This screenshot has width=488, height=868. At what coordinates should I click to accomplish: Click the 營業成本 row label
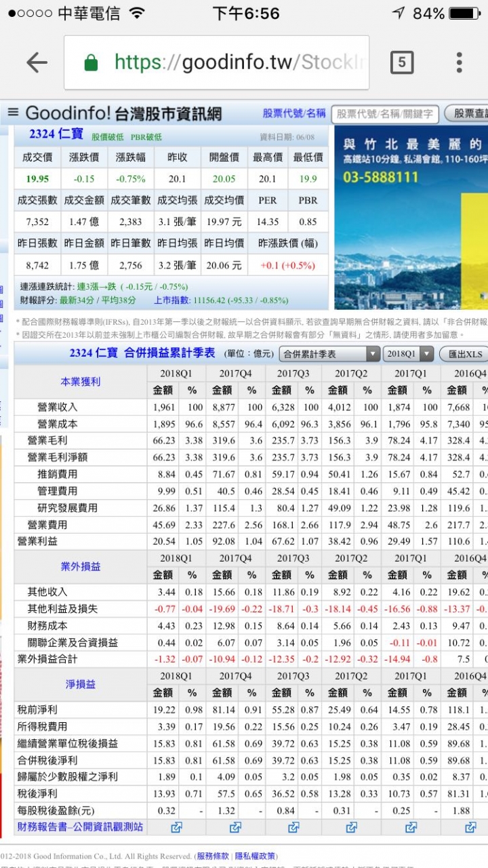pyautogui.click(x=58, y=424)
